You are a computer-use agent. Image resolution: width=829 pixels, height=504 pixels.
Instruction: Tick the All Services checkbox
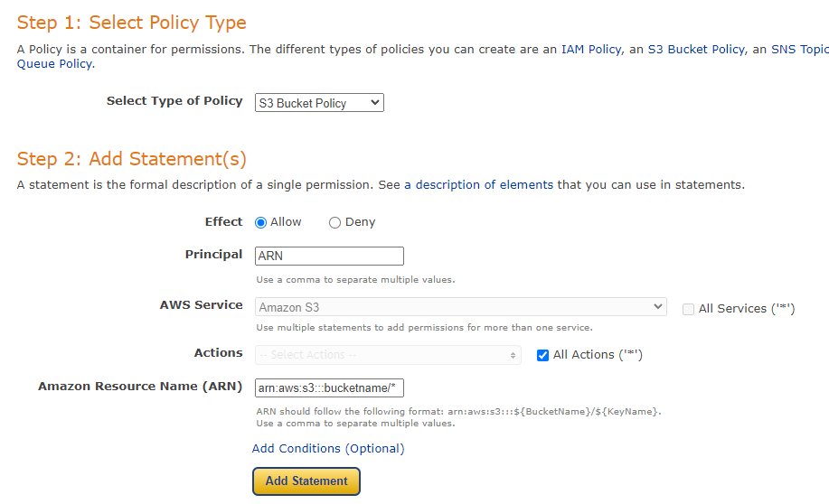point(689,309)
